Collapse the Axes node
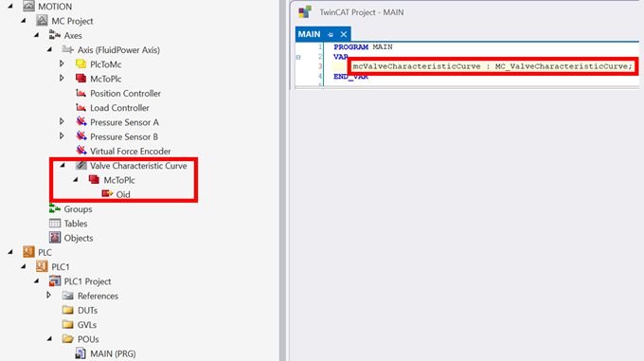The image size is (644, 361). tap(37, 35)
